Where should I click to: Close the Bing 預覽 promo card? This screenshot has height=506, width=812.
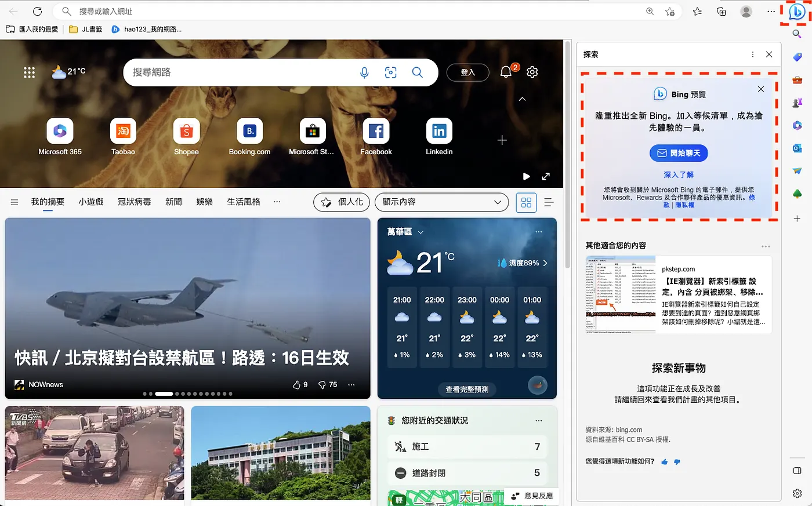pos(761,89)
